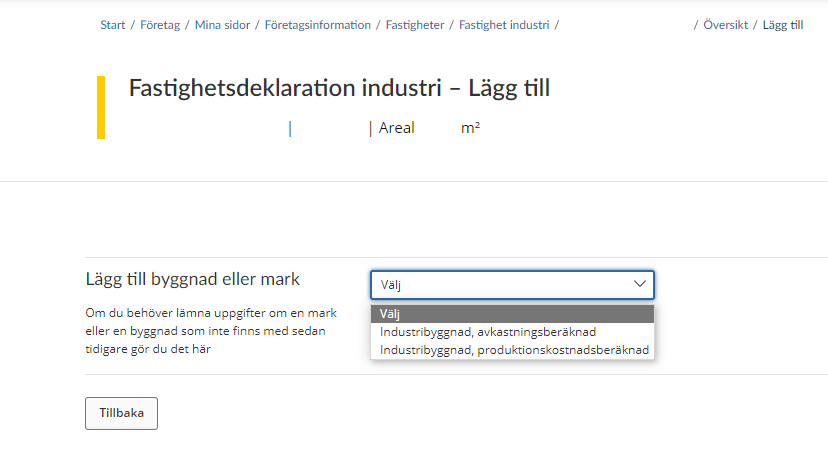Click the dropdown chevron arrow

point(639,284)
